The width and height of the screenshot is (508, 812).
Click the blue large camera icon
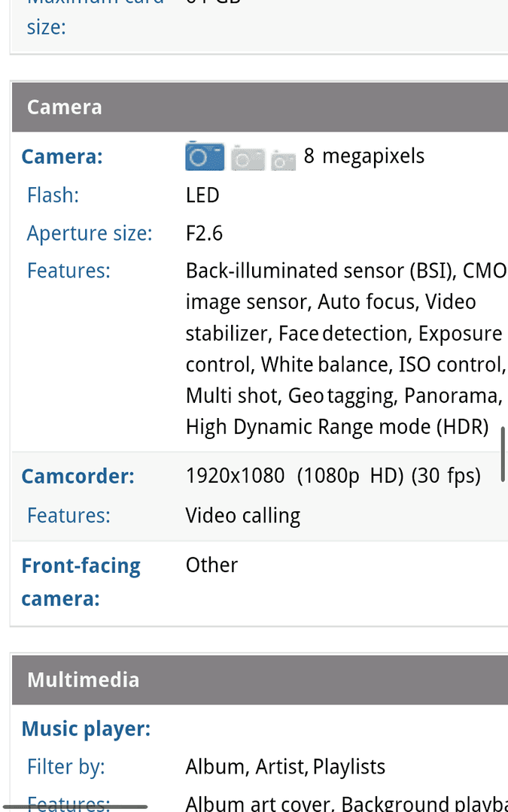[205, 156]
